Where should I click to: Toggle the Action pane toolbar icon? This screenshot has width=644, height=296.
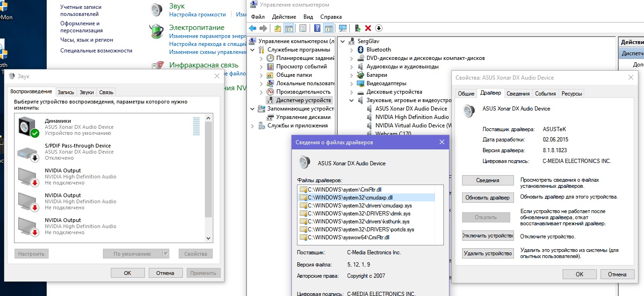(x=328, y=28)
